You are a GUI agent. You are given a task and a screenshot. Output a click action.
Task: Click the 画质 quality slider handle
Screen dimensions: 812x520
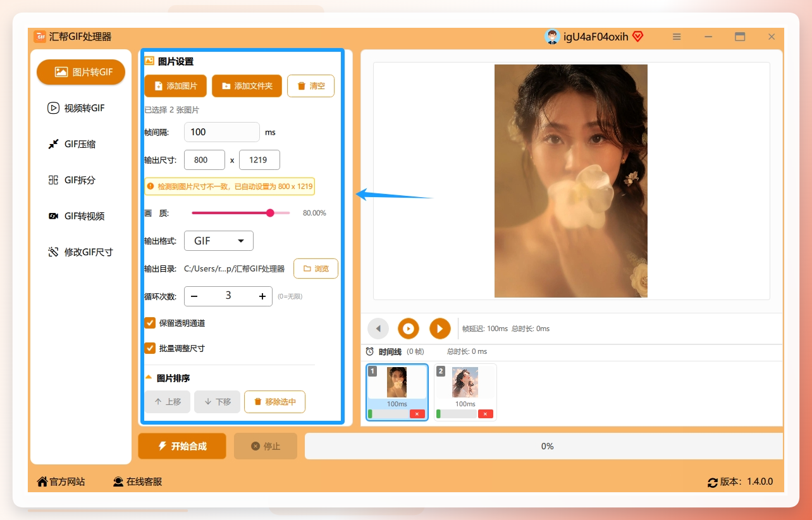tap(271, 213)
